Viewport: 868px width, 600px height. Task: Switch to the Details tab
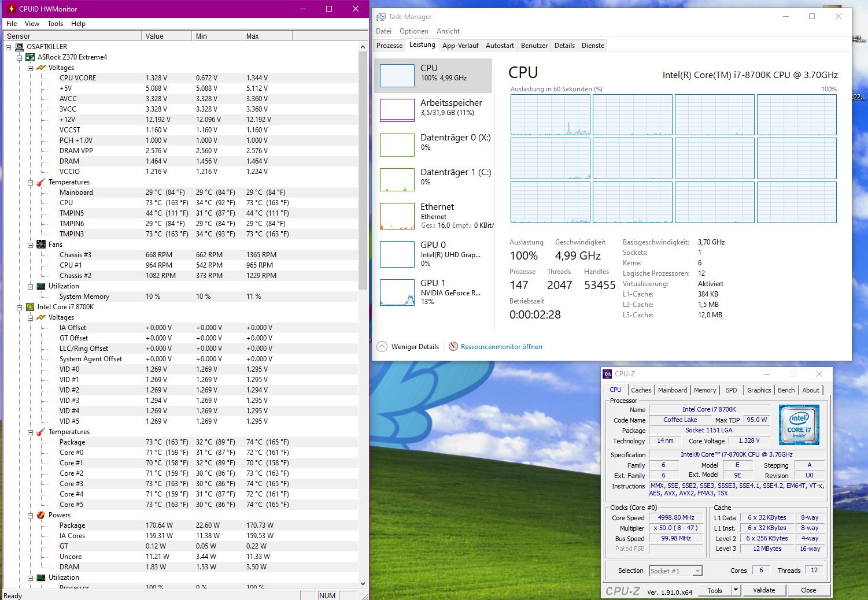[x=564, y=46]
